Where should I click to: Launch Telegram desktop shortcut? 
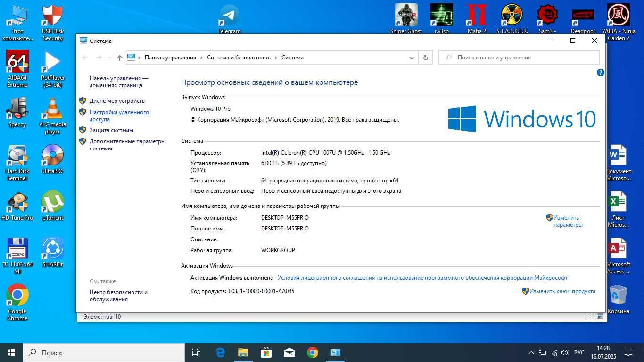(x=230, y=19)
